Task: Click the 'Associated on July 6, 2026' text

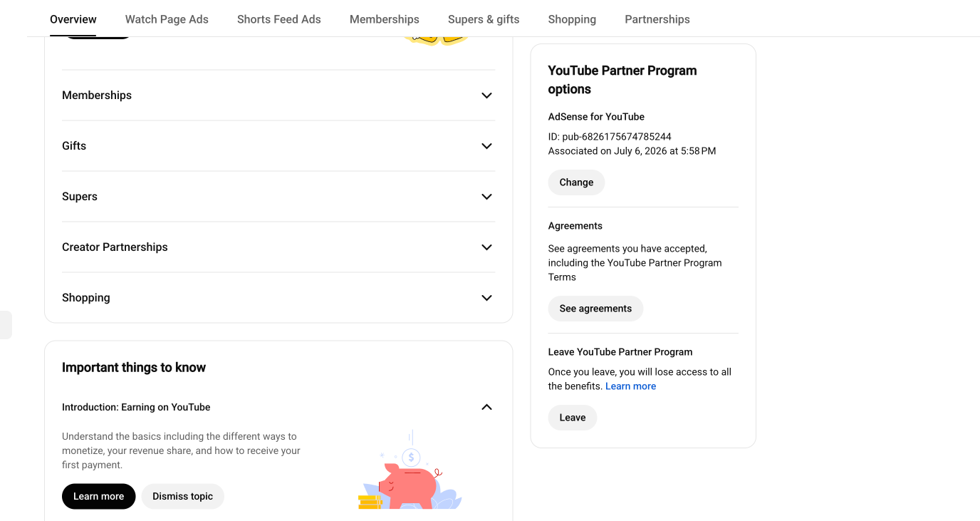Action: click(x=632, y=151)
